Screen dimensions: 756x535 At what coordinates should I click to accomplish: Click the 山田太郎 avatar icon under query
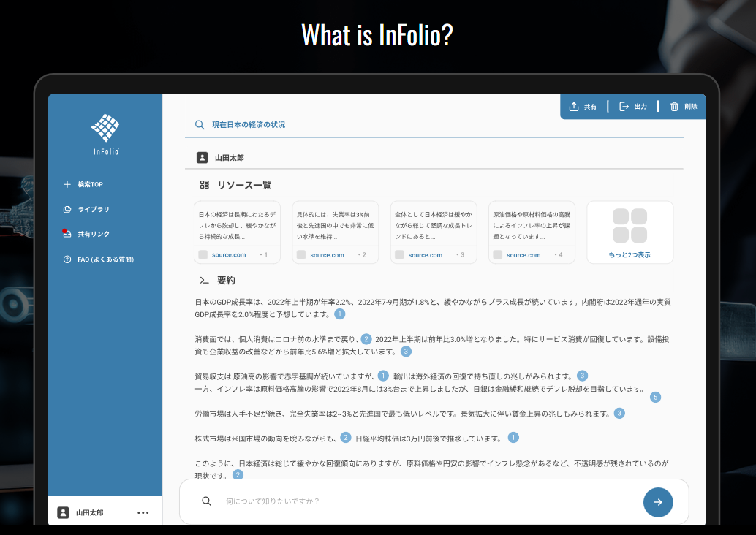202,158
